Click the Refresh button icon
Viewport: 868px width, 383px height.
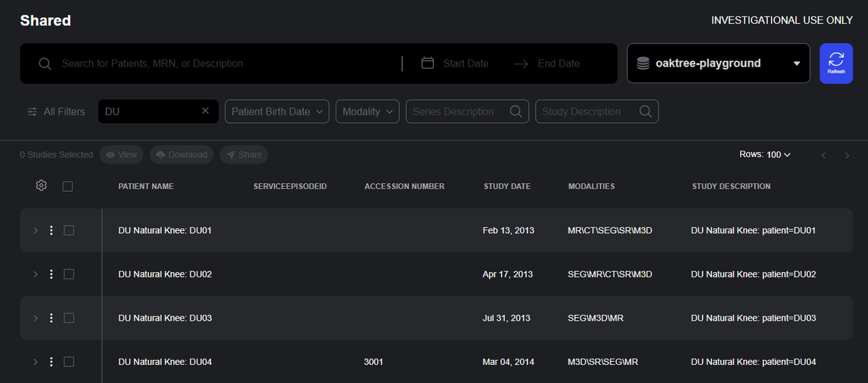[836, 59]
